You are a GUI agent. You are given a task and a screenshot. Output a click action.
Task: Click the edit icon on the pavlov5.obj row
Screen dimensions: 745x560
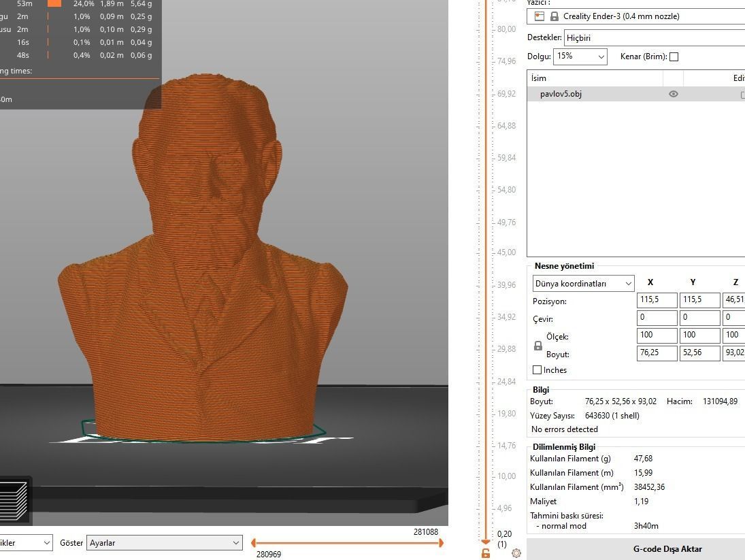(741, 94)
